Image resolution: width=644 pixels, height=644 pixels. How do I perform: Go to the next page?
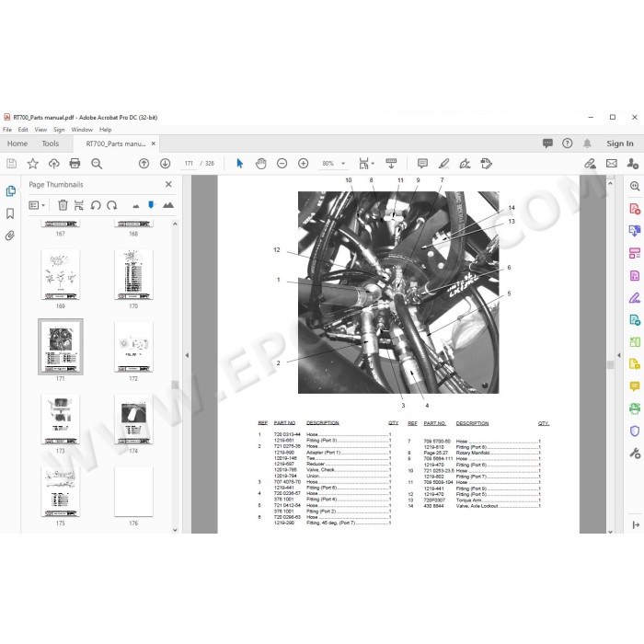(x=165, y=164)
